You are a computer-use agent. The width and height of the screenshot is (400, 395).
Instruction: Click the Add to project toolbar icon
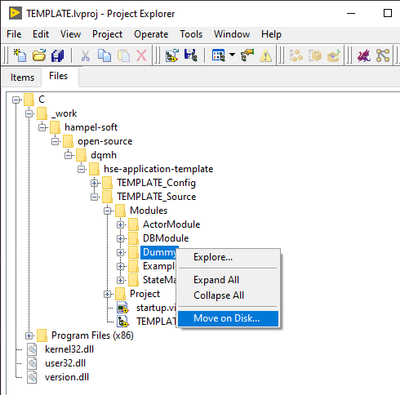coord(172,55)
